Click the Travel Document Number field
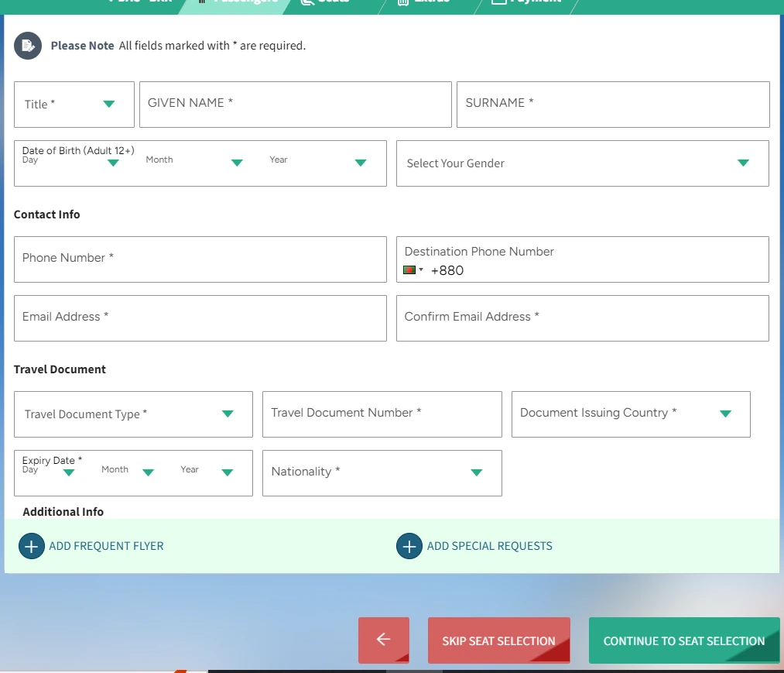 (382, 414)
